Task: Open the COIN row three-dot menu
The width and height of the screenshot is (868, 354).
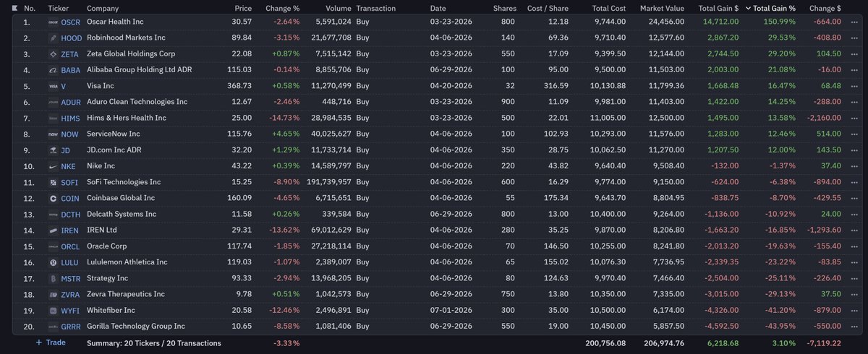Action: coord(856,198)
